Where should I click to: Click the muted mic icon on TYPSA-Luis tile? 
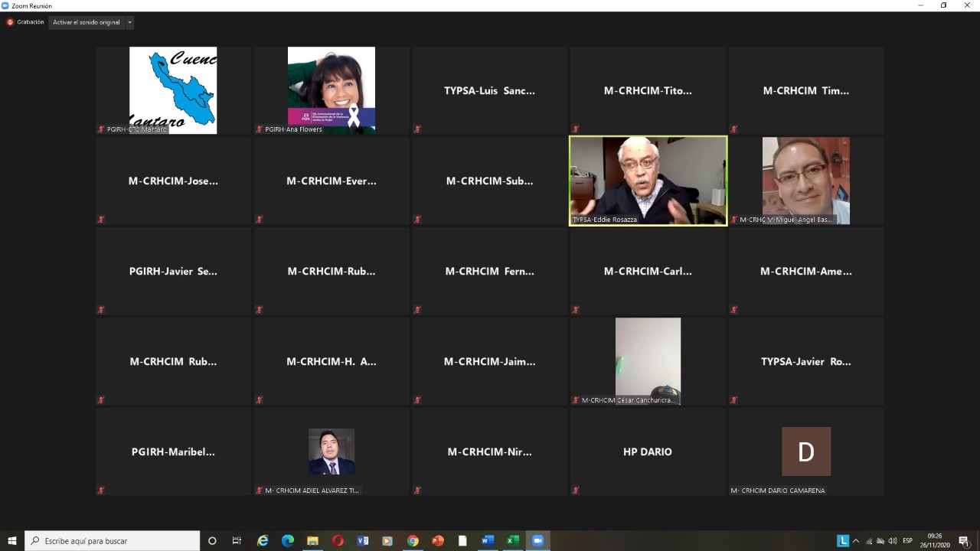coord(417,129)
